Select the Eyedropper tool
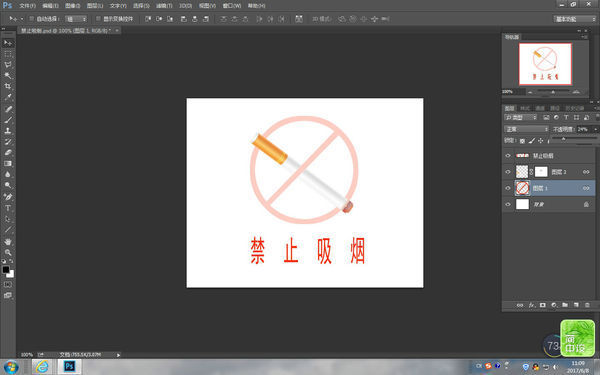Screen dimensions: 600x375 tap(8, 98)
